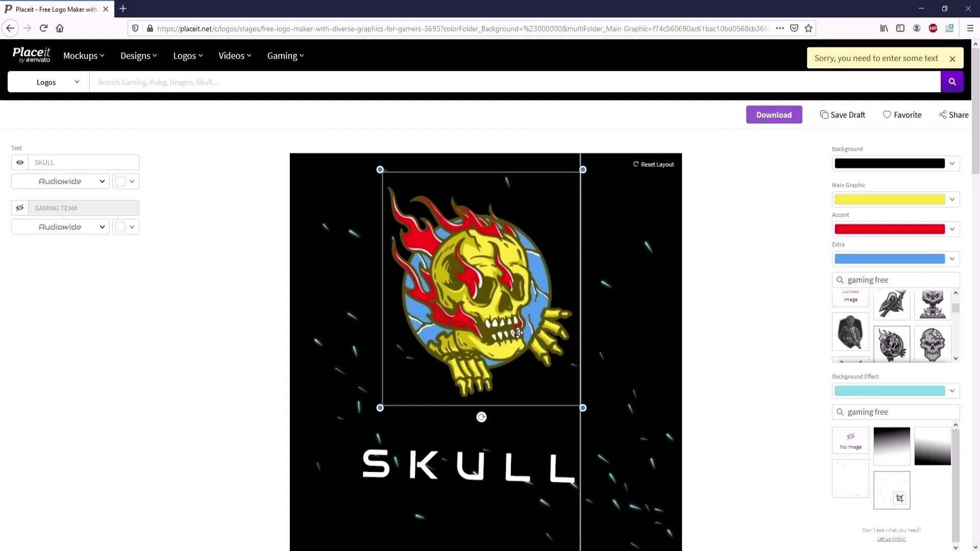
Task: Toggle visibility of GAMING TEAM text layer
Action: click(x=19, y=208)
